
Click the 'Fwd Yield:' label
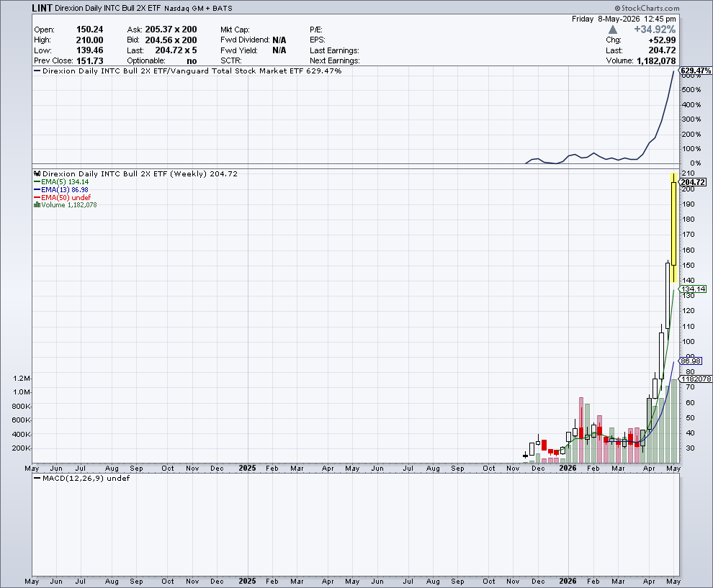point(239,50)
